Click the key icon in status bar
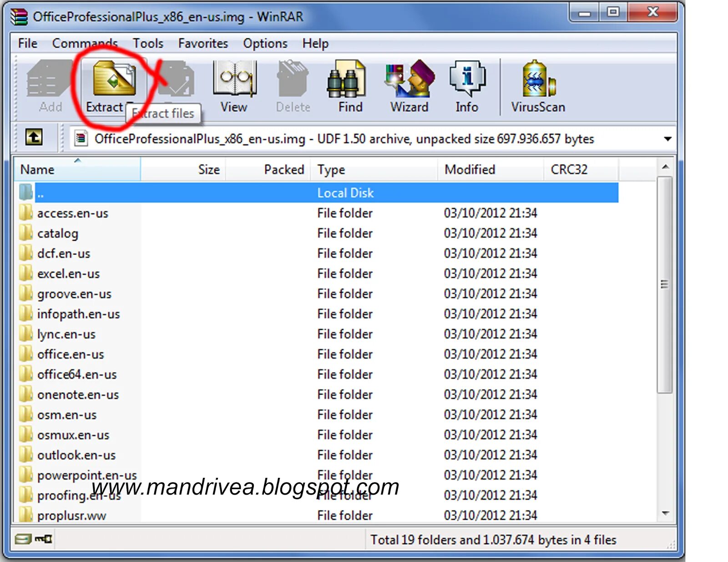This screenshot has width=728, height=562. [x=44, y=539]
